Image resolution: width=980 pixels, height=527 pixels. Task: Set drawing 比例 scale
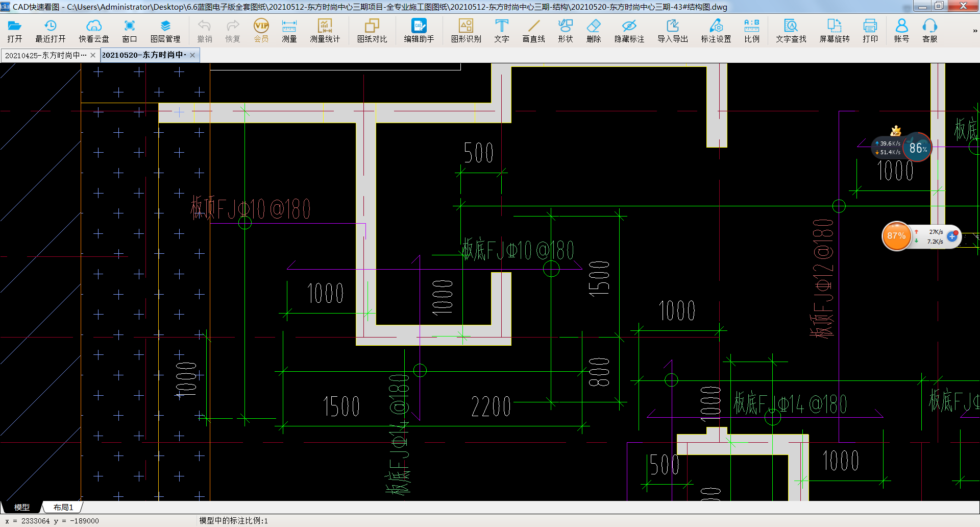[x=752, y=31]
